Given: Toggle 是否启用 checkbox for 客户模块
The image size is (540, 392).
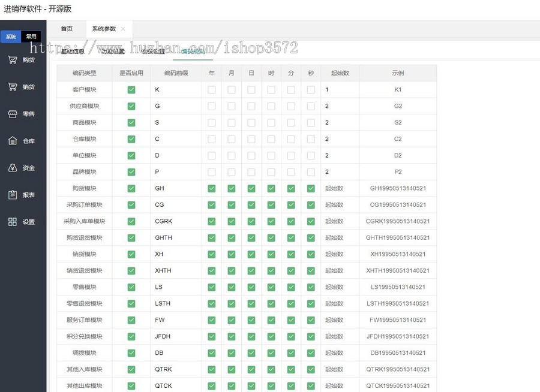Looking at the screenshot, I should coord(131,90).
